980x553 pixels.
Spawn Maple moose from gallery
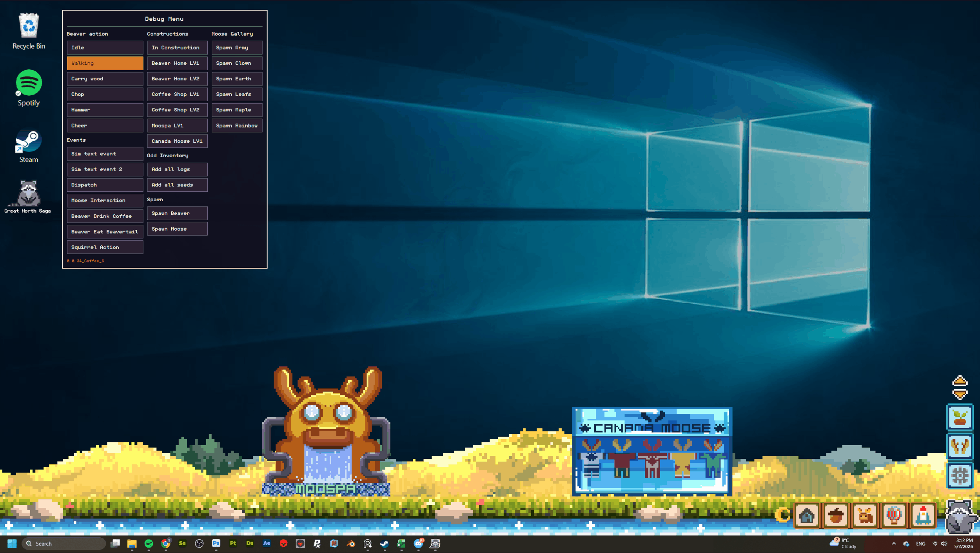pos(237,110)
